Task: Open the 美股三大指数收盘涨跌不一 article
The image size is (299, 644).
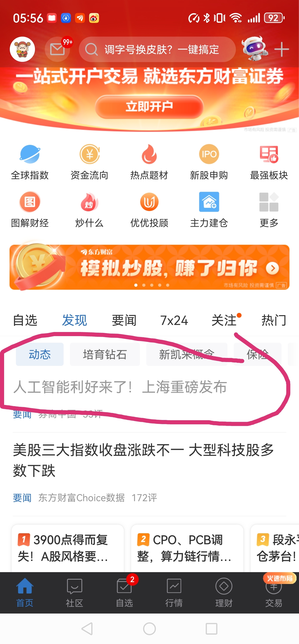Action: point(144,460)
